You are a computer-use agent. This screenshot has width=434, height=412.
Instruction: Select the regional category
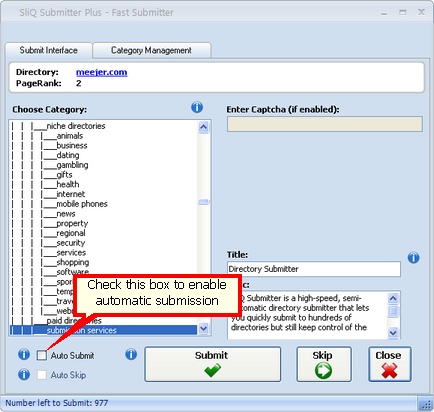coord(71,233)
